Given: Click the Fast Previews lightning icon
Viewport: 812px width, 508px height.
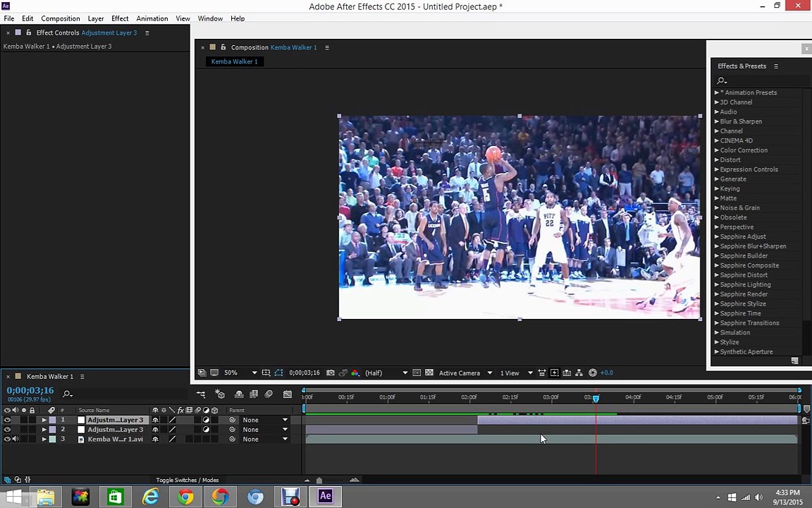Looking at the screenshot, I should tap(554, 373).
